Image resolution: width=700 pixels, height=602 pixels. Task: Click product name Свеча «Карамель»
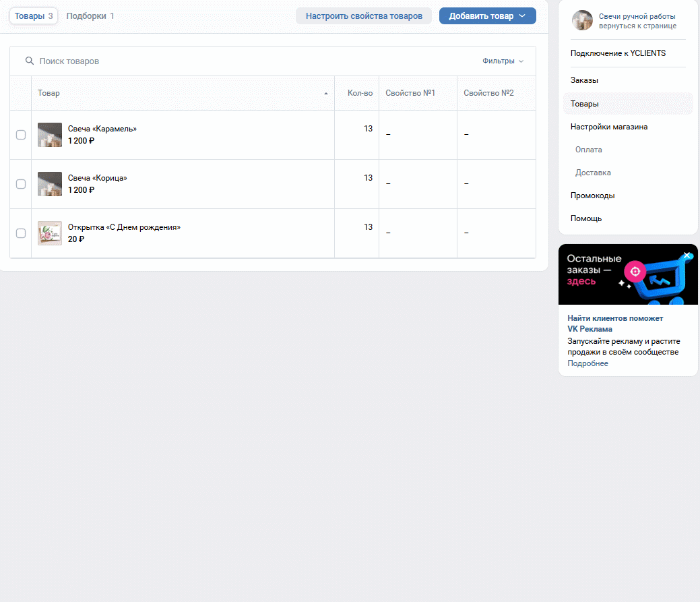click(x=102, y=129)
